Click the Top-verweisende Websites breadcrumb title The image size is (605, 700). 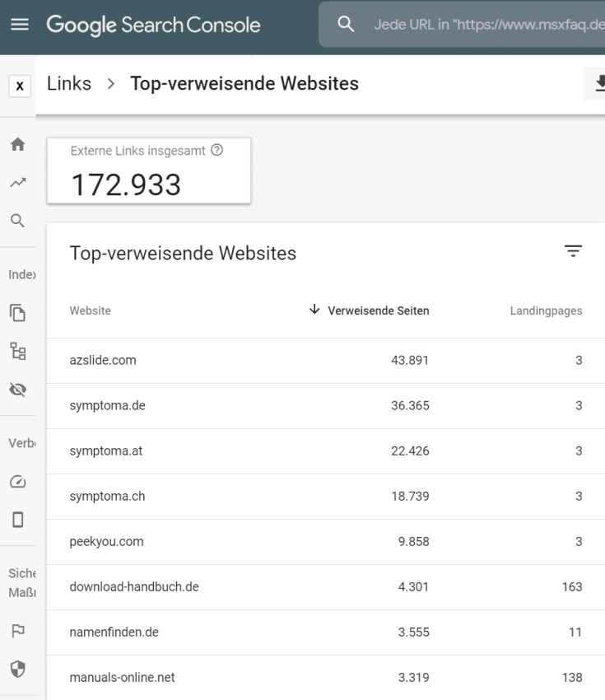tap(244, 83)
